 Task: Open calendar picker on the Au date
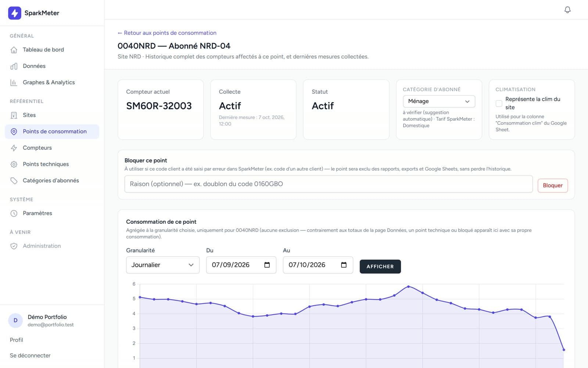[x=344, y=265]
